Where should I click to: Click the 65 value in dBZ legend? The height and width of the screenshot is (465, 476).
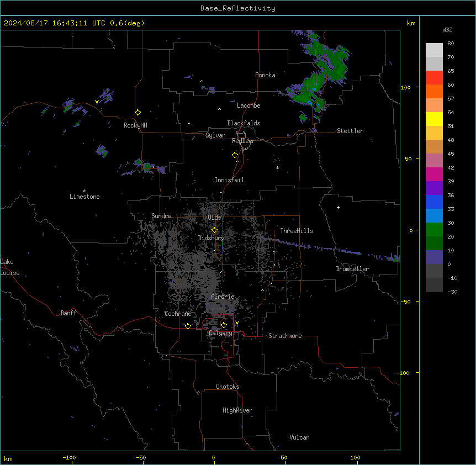451,71
